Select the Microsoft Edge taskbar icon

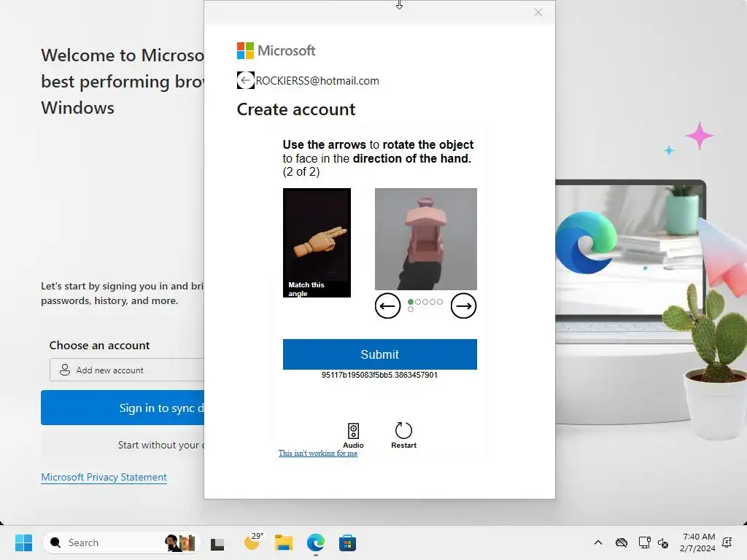315,542
